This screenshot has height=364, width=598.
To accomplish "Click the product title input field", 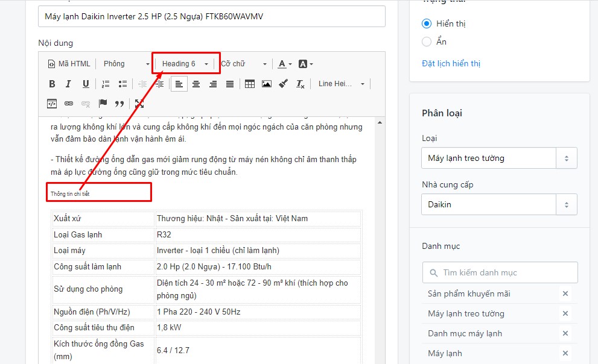I will [212, 16].
